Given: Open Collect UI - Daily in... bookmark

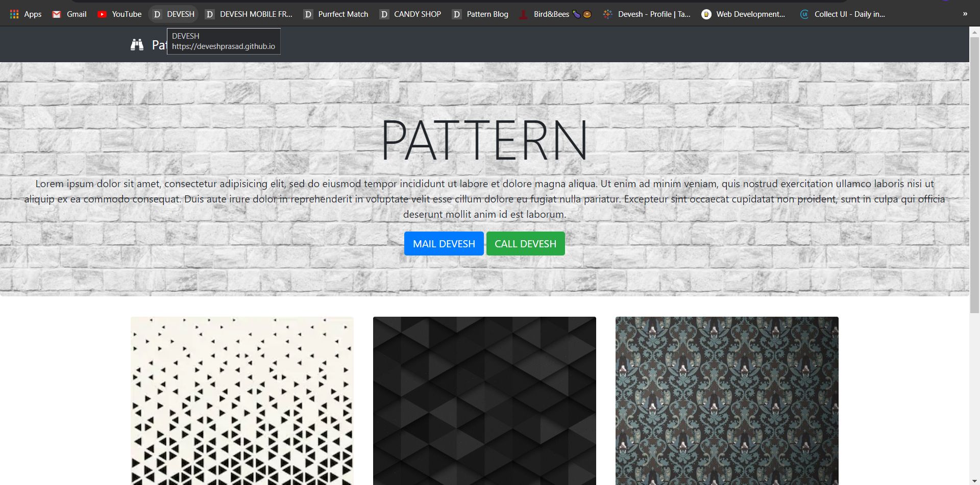Looking at the screenshot, I should tap(842, 14).
